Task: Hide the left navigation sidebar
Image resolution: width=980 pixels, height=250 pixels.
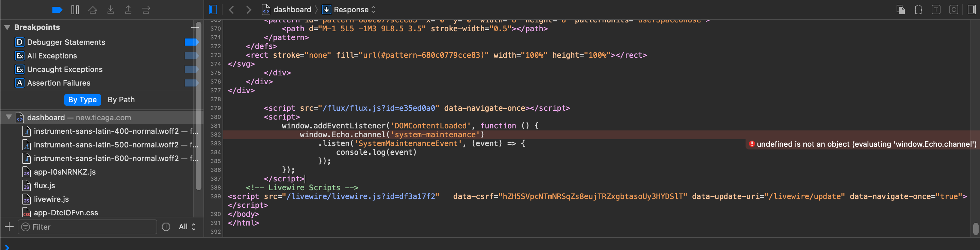Action: 213,10
